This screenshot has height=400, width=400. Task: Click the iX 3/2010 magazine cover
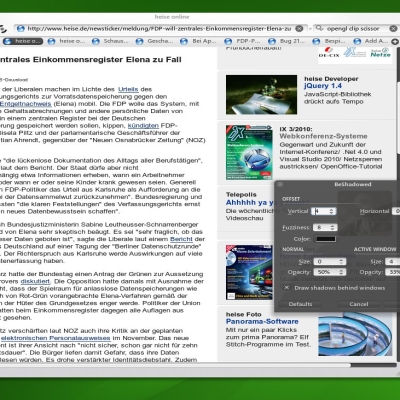pos(249,153)
